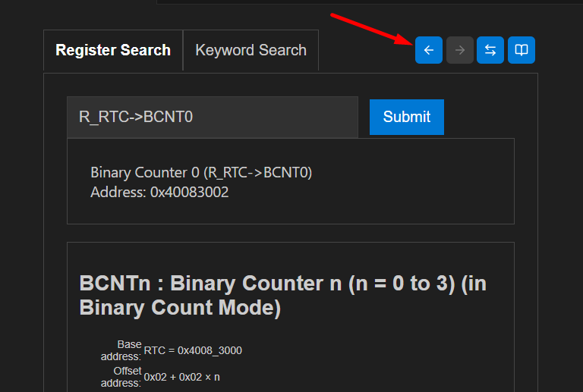Screen dimensions: 583x392
Task: Click the back arrow navigation icon
Action: 428,50
